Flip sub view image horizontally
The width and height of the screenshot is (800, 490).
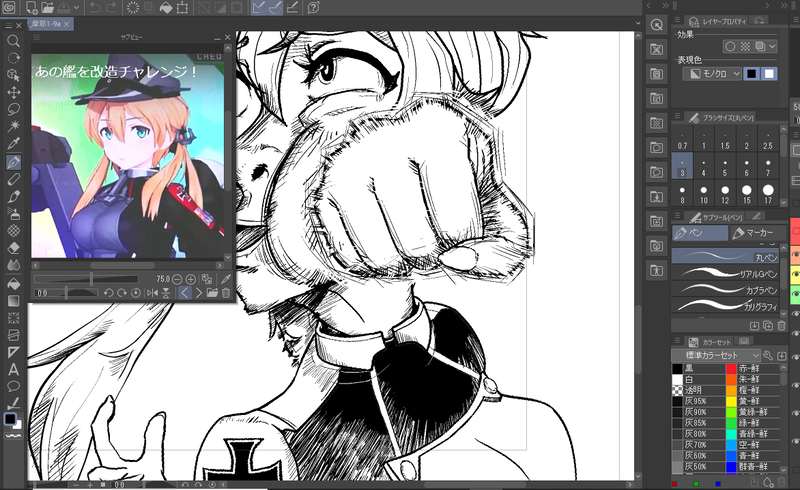click(152, 293)
